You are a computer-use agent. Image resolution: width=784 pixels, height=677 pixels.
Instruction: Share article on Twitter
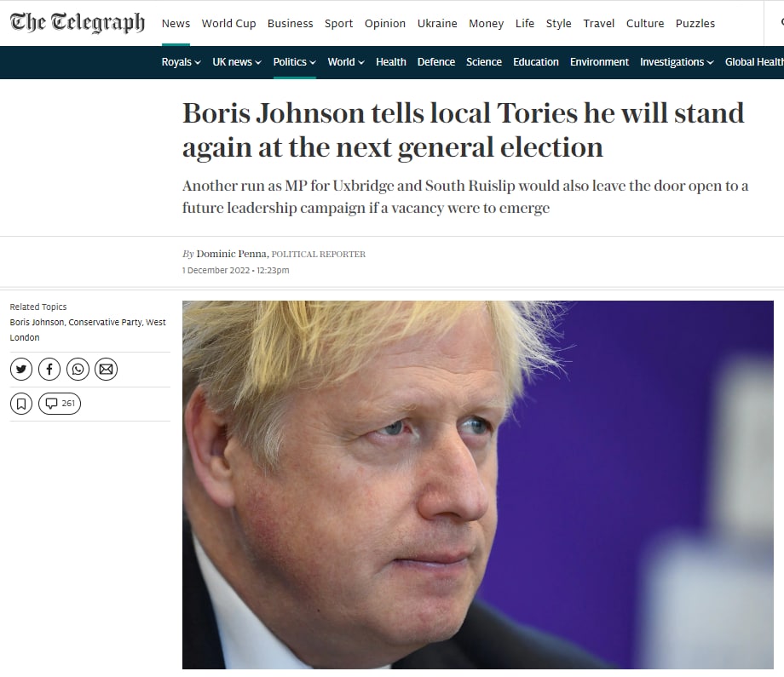(21, 370)
